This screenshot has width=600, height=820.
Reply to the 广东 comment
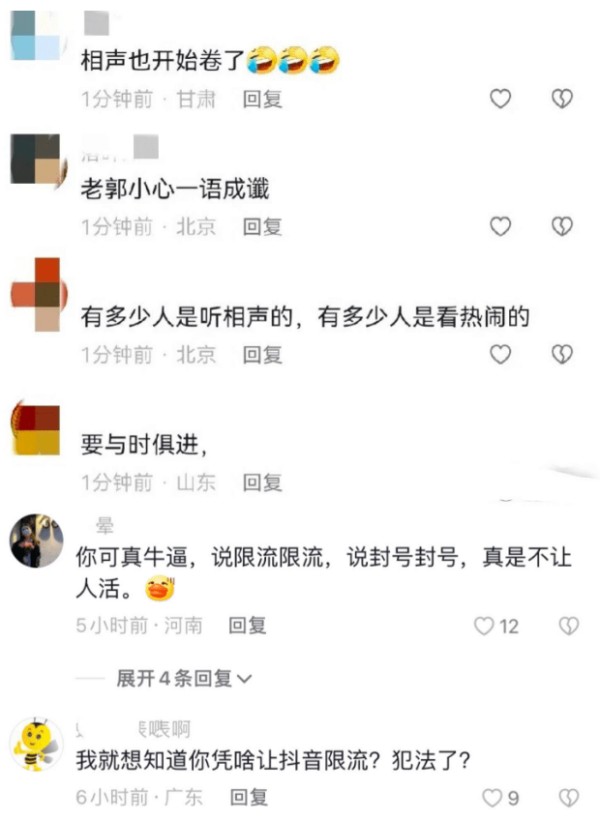click(249, 797)
